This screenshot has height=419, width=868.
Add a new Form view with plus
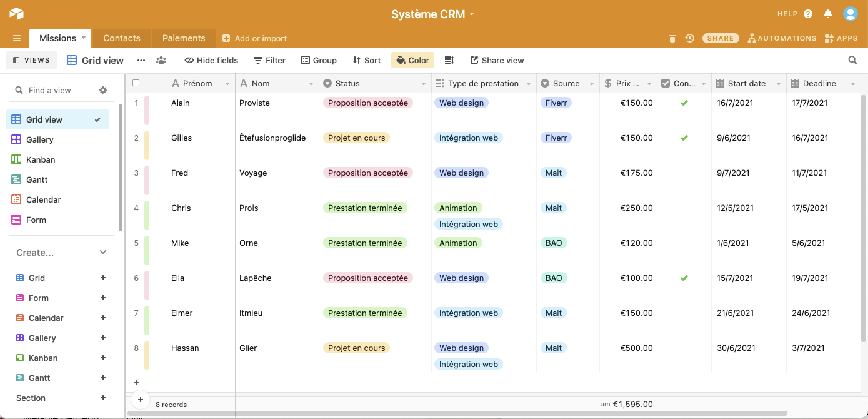tap(103, 298)
